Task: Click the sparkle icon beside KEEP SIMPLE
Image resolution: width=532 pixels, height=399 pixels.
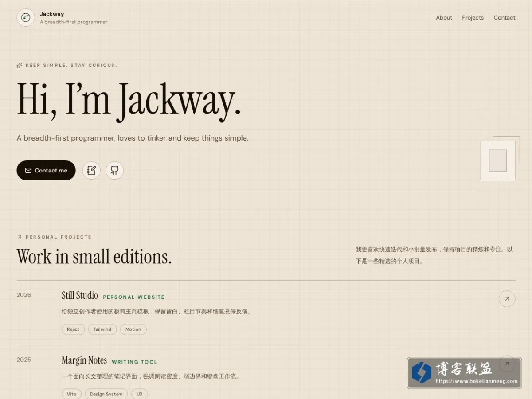Action: coord(20,65)
